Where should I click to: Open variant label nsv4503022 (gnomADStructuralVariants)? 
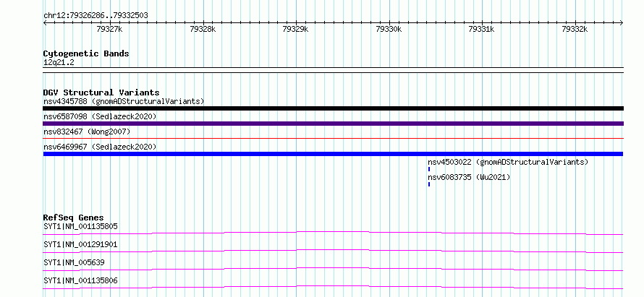pyautogui.click(x=508, y=162)
